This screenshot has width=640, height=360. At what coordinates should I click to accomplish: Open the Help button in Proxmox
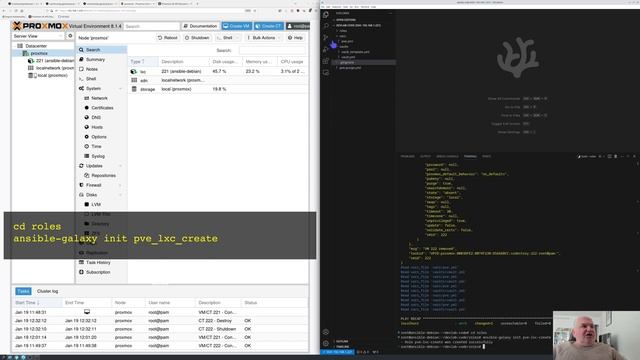tap(295, 38)
